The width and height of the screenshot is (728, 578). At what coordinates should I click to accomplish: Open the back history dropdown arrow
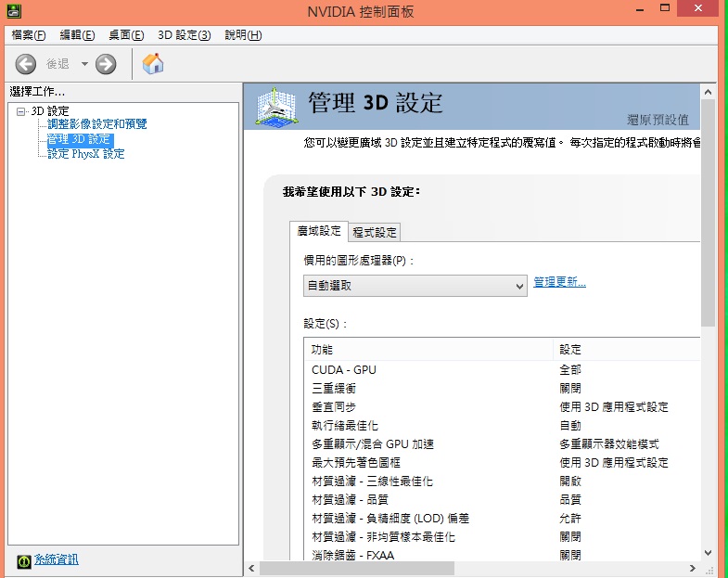point(84,64)
